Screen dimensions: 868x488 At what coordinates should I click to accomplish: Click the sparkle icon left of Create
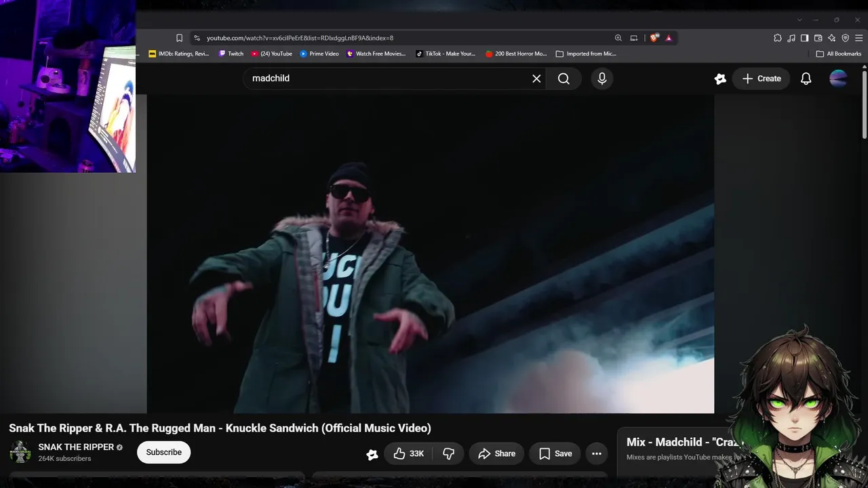pos(720,79)
